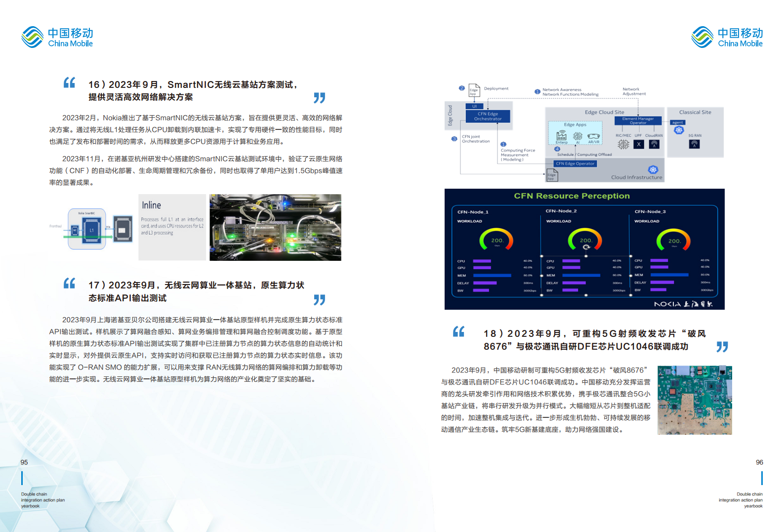Click the CFN-Node_2 workload gauge
Screen dimensions: 784x532
click(x=585, y=239)
